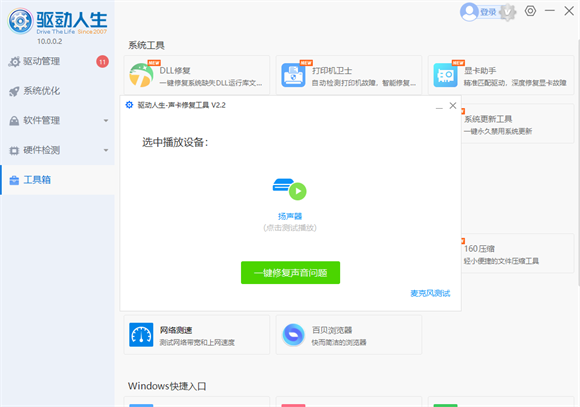The width and height of the screenshot is (580, 407).
Task: Click the 驱动人生 logo icon
Action: (x=20, y=21)
